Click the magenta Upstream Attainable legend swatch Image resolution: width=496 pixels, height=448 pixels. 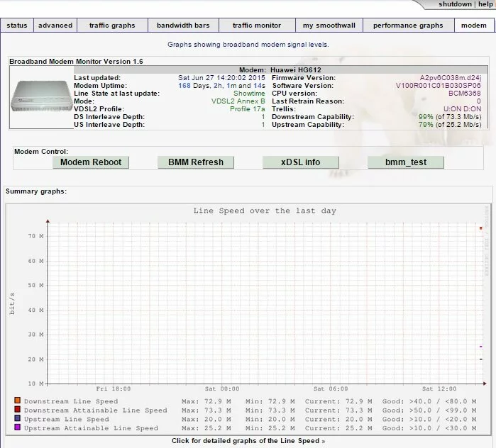tap(17, 428)
